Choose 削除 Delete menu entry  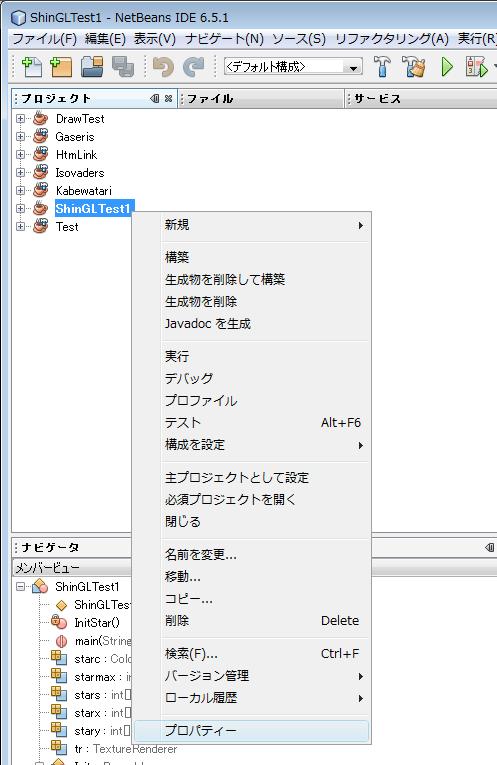coord(252,621)
